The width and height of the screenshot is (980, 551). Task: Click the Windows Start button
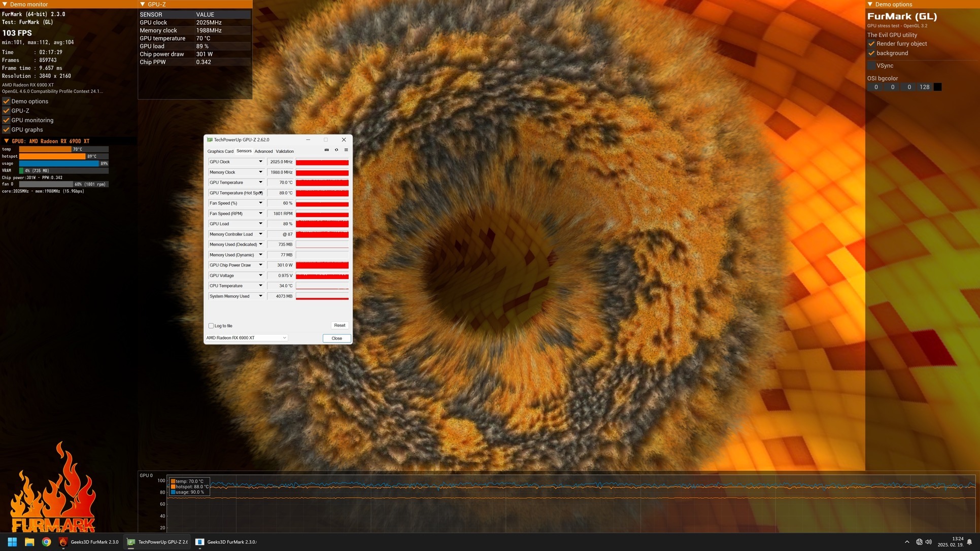click(x=12, y=542)
